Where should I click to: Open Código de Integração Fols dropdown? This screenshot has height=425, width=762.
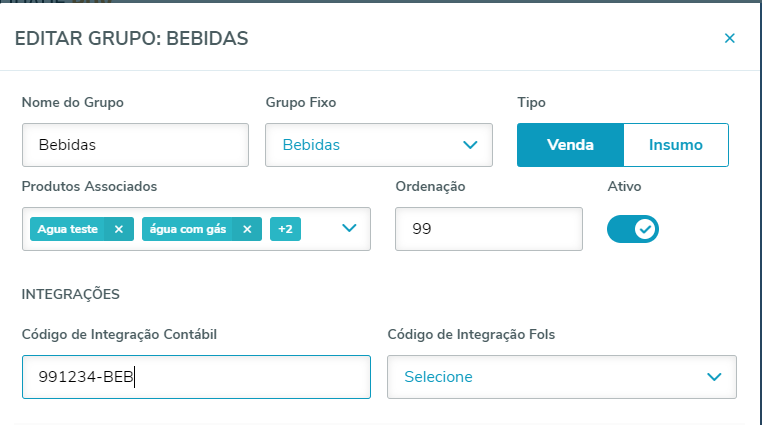point(561,377)
